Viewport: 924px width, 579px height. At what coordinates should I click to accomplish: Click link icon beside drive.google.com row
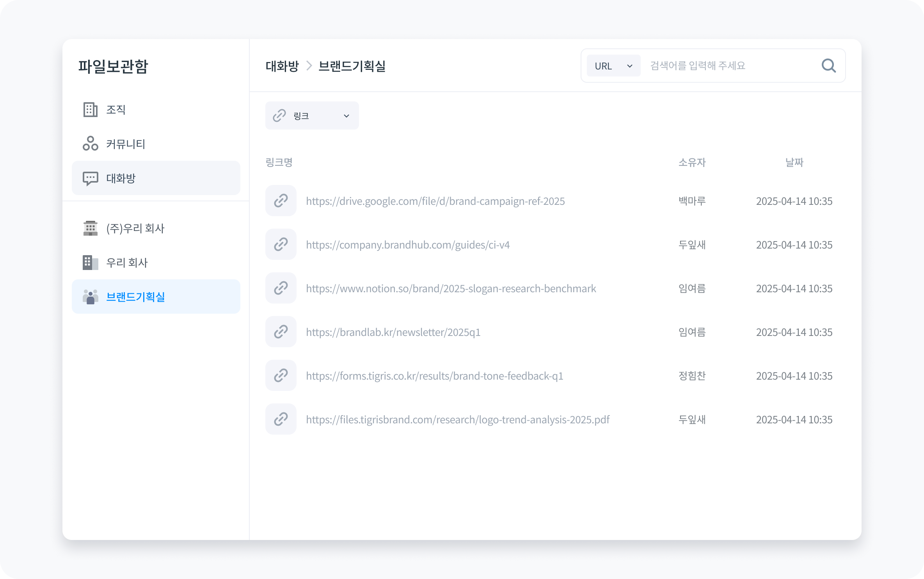pyautogui.click(x=281, y=201)
